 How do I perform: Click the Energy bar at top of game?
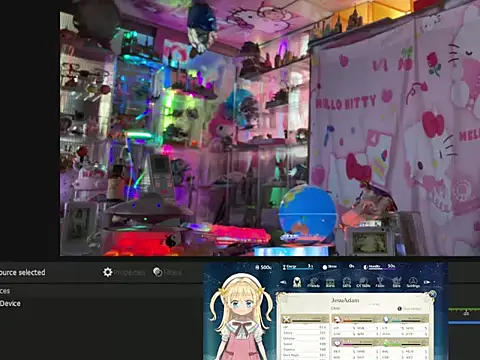click(298, 267)
